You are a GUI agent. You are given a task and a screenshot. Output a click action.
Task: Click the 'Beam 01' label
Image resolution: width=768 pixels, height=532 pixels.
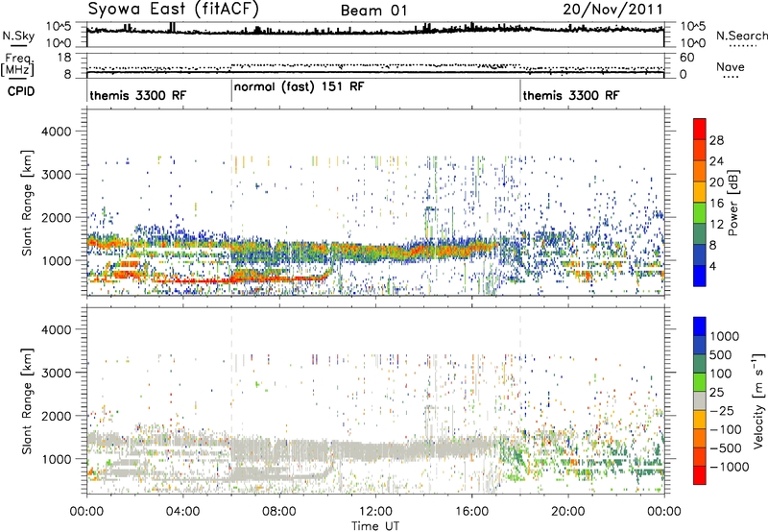373,11
